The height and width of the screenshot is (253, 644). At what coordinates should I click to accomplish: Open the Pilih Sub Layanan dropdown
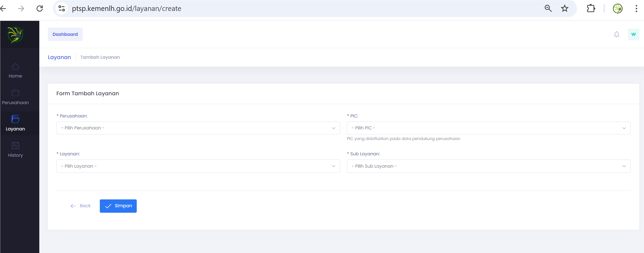tap(488, 166)
